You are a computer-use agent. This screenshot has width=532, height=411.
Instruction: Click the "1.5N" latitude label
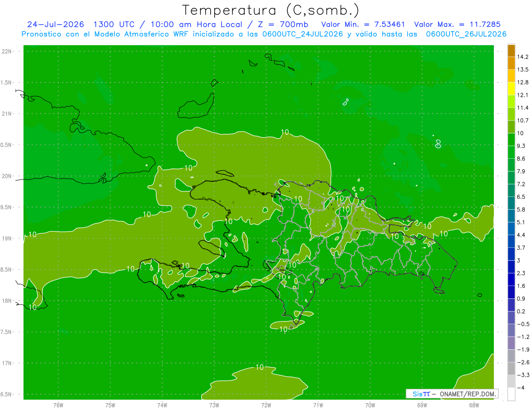[x=6, y=82]
